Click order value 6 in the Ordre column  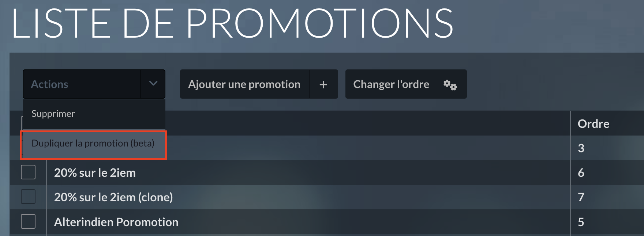click(x=581, y=173)
